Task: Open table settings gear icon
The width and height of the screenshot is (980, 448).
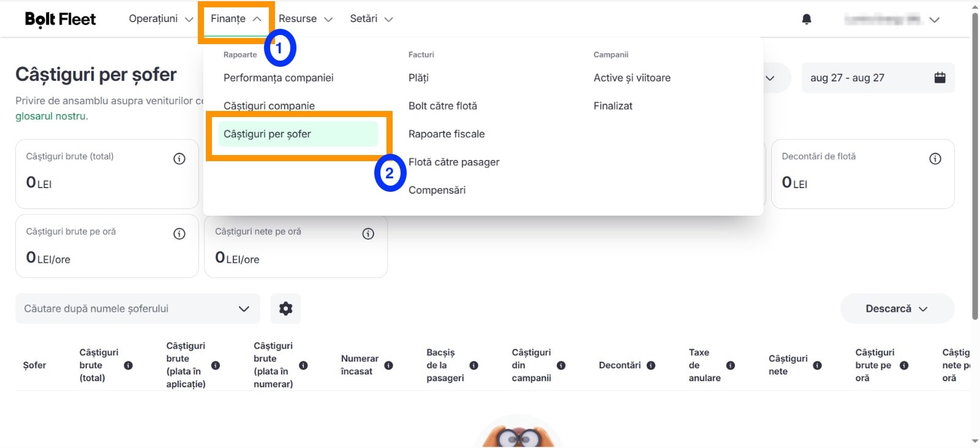Action: 285,308
